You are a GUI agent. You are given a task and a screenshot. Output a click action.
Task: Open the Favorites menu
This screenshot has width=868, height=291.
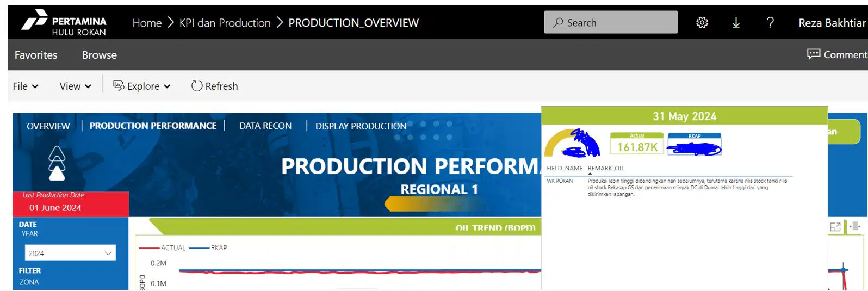(36, 55)
